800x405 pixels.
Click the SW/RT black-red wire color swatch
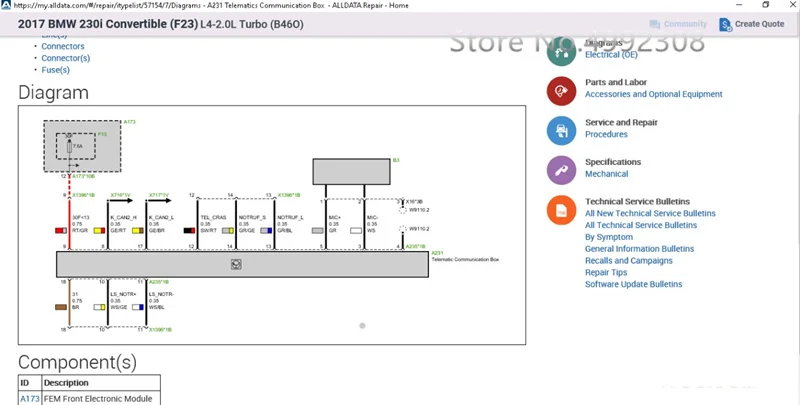(x=189, y=231)
